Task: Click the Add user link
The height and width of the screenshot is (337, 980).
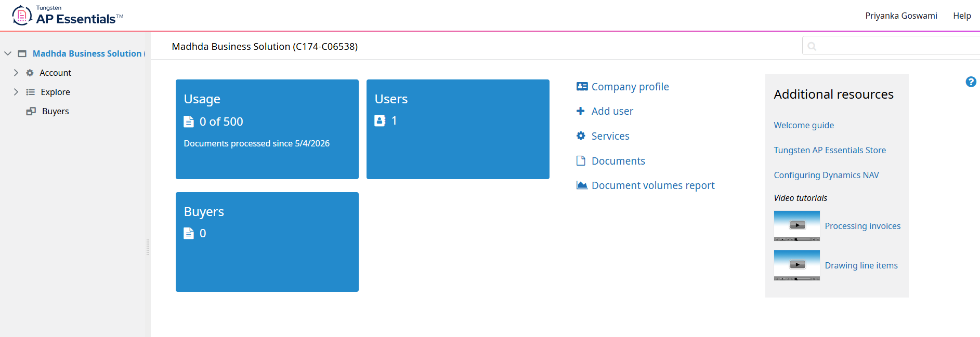Action: pos(612,111)
